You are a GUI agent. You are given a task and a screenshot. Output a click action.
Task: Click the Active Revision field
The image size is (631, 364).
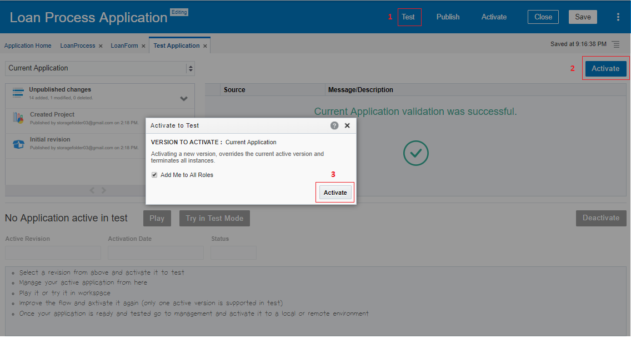pyautogui.click(x=53, y=252)
